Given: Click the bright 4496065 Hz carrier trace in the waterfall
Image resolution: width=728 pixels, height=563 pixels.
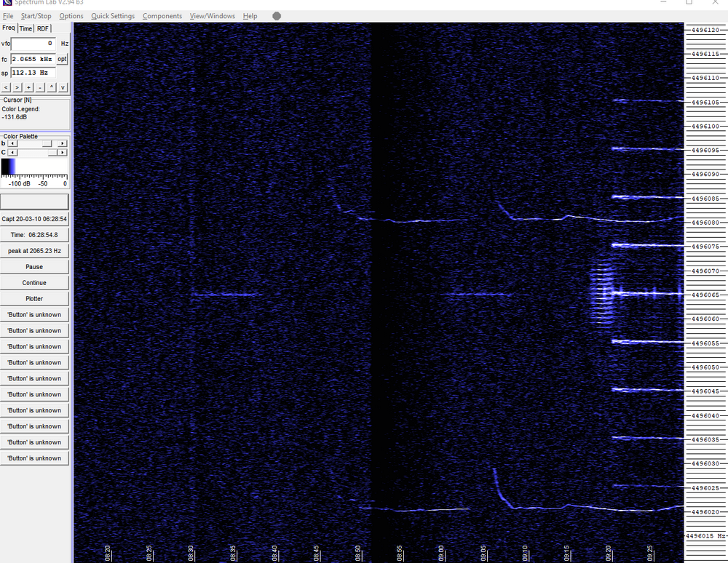Looking at the screenshot, I should [647, 294].
